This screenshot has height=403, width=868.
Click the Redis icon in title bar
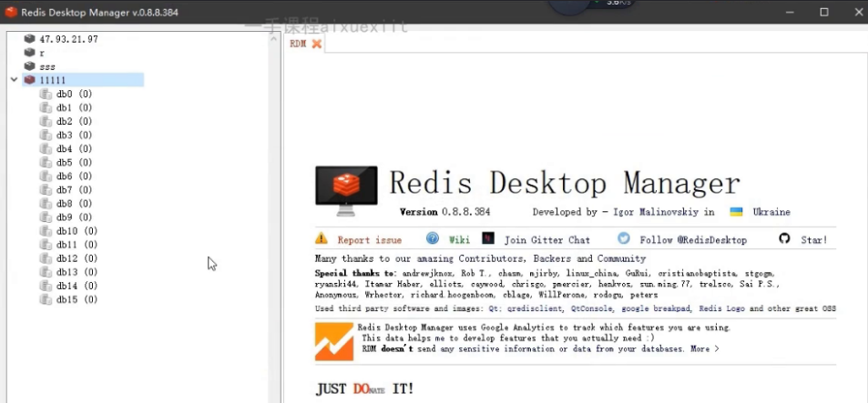point(11,12)
